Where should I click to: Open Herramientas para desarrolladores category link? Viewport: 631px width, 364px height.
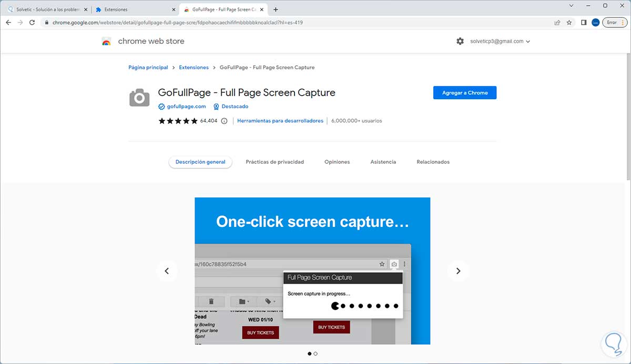coord(280,121)
